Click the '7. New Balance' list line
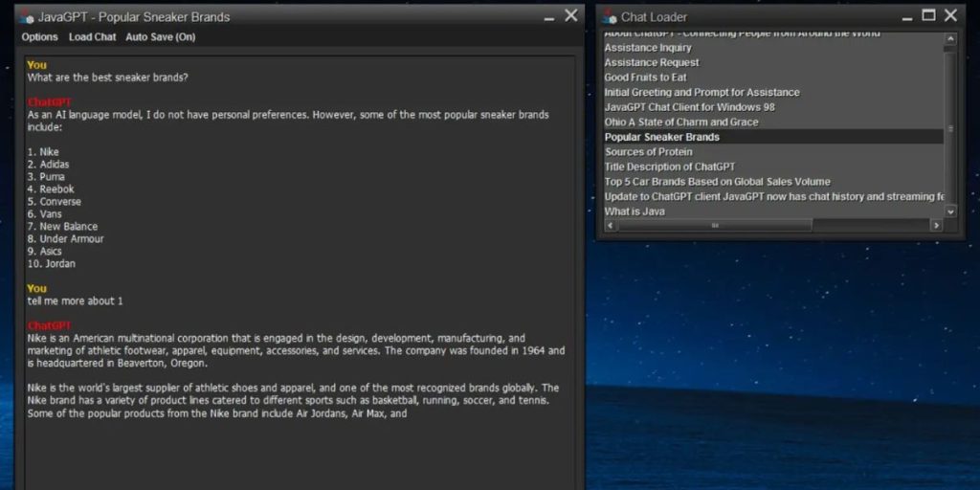This screenshot has height=490, width=980. pyautogui.click(x=62, y=226)
